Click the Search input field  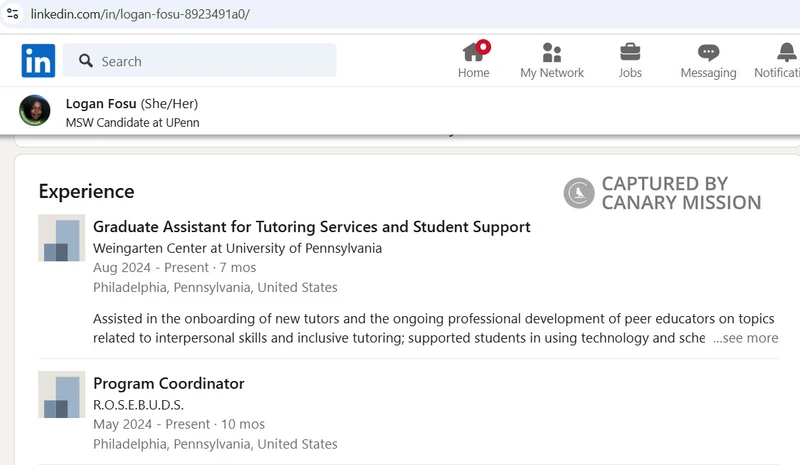(x=199, y=61)
